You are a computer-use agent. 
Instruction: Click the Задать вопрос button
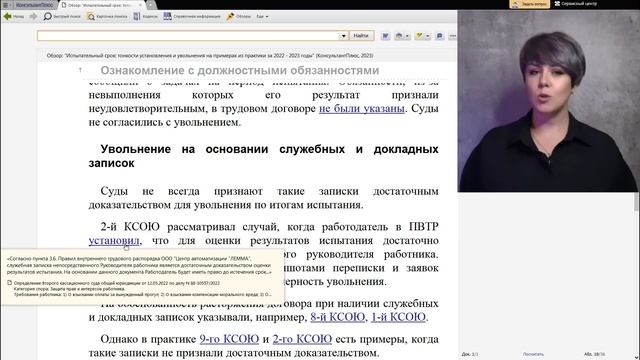coord(529,4)
